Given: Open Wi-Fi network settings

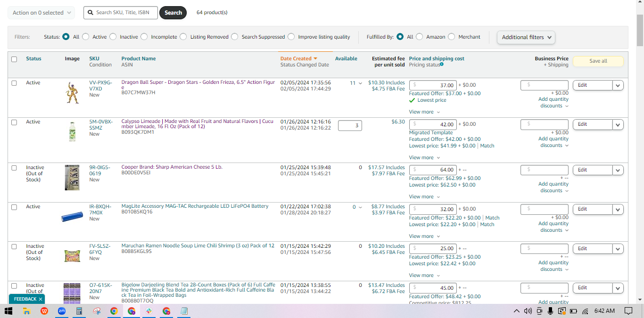Looking at the screenshot, I should click(x=585, y=311).
